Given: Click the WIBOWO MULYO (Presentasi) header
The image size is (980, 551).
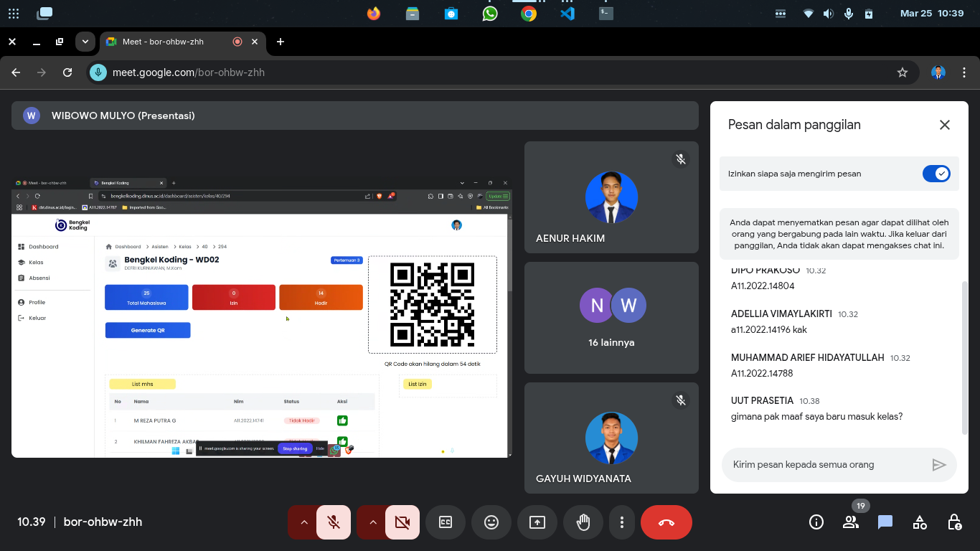Looking at the screenshot, I should (355, 116).
